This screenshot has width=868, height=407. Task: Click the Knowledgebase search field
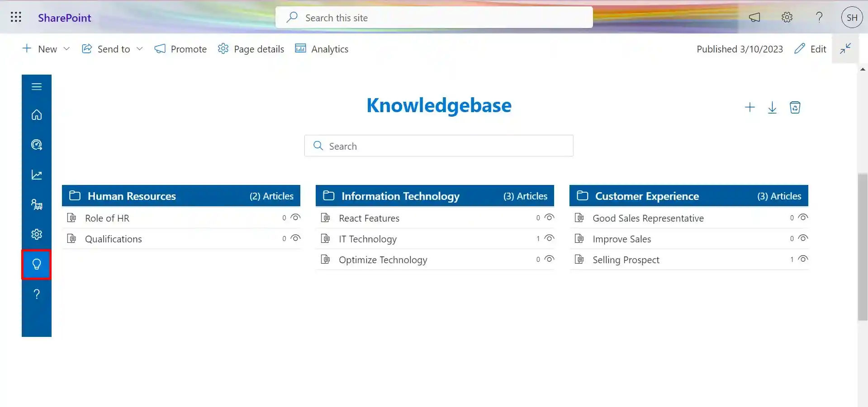439,146
